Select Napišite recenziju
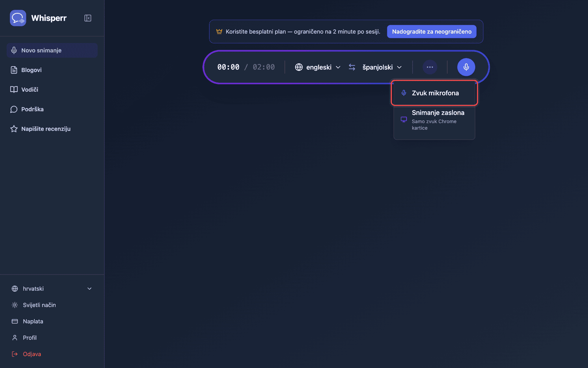The image size is (588, 368). (x=52, y=129)
